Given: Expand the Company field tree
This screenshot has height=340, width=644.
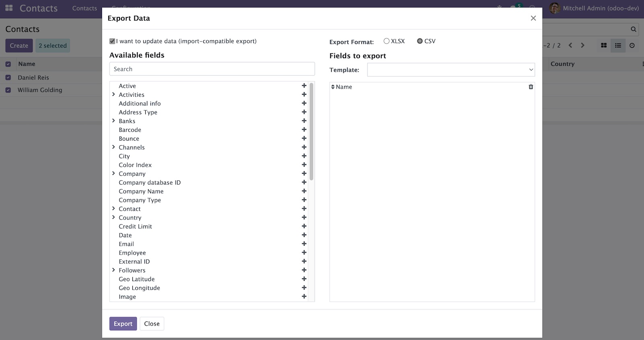Looking at the screenshot, I should 114,174.
